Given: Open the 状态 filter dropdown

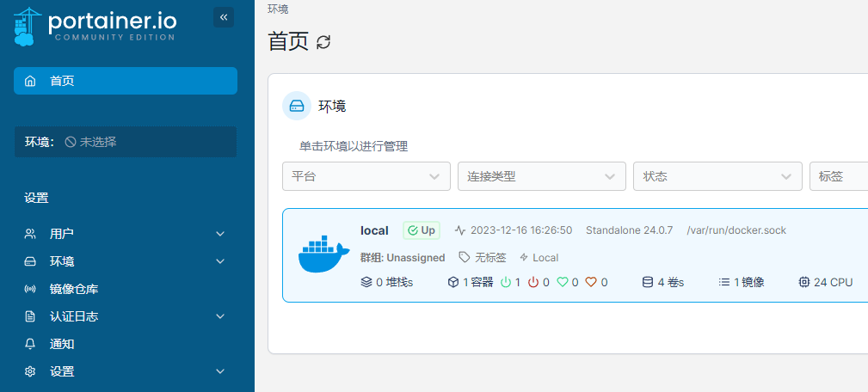Looking at the screenshot, I should point(717,176).
